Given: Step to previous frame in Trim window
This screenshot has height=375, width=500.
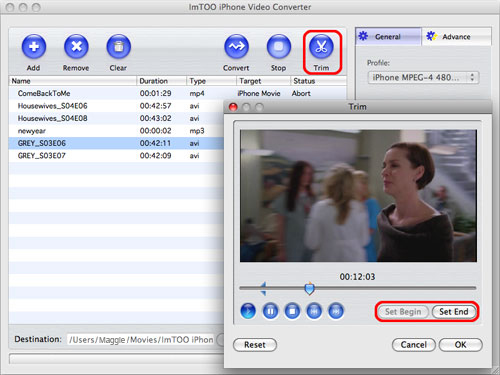Looking at the screenshot, I should (x=314, y=311).
